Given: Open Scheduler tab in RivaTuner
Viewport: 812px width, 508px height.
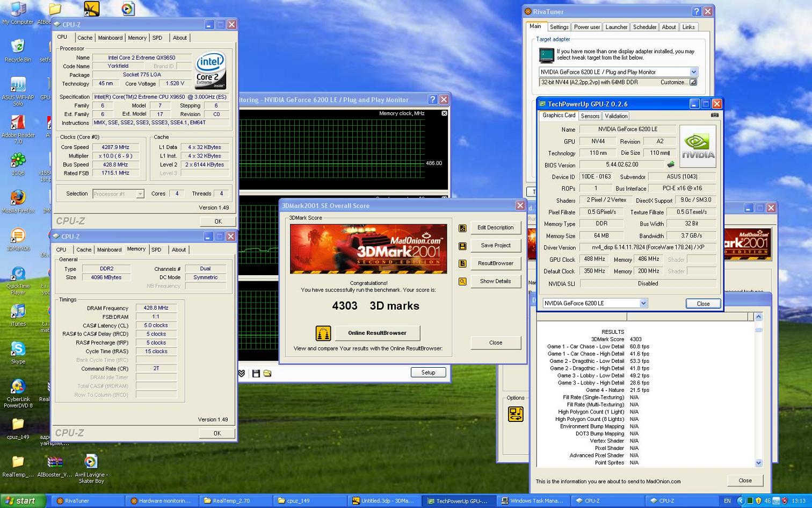Looking at the screenshot, I should (x=644, y=27).
